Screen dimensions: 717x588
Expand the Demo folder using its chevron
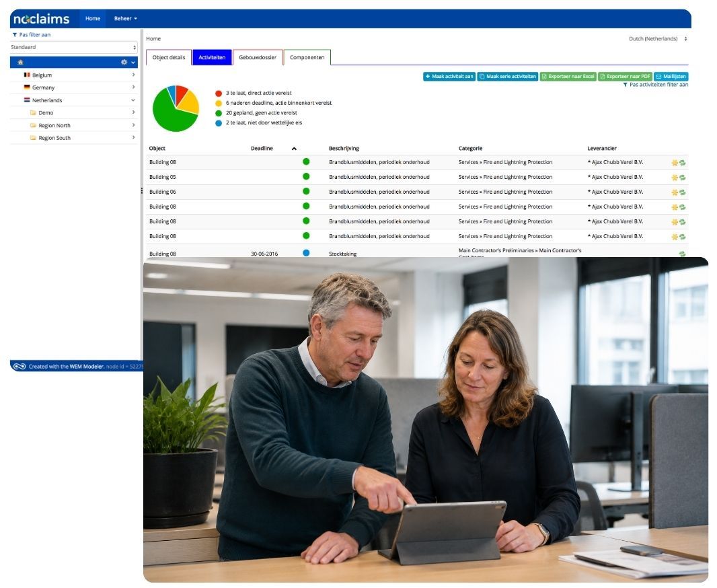click(133, 112)
